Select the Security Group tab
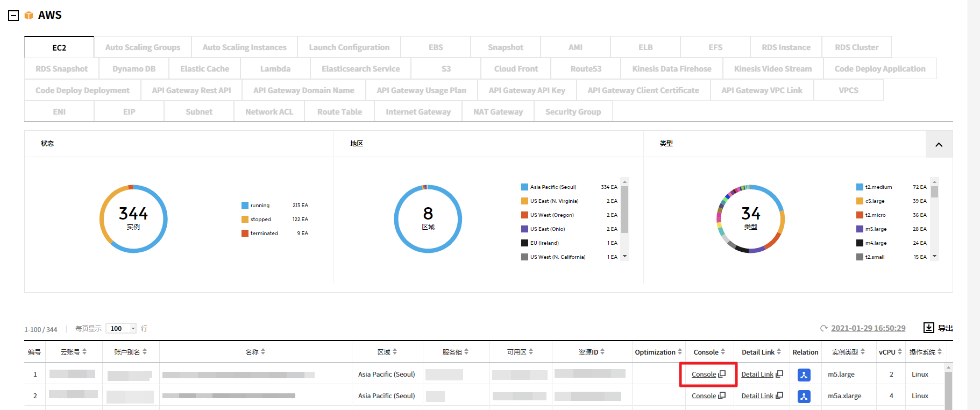 tap(573, 112)
